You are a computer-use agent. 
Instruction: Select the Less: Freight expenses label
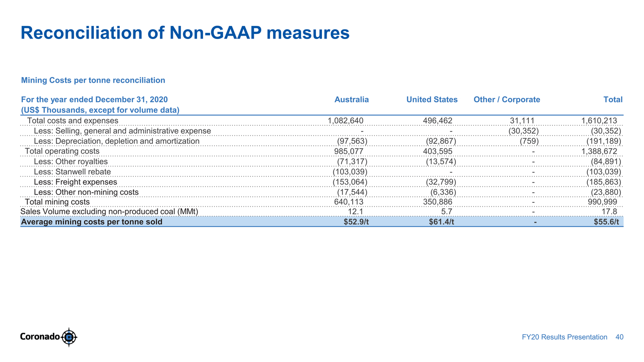(75, 182)
